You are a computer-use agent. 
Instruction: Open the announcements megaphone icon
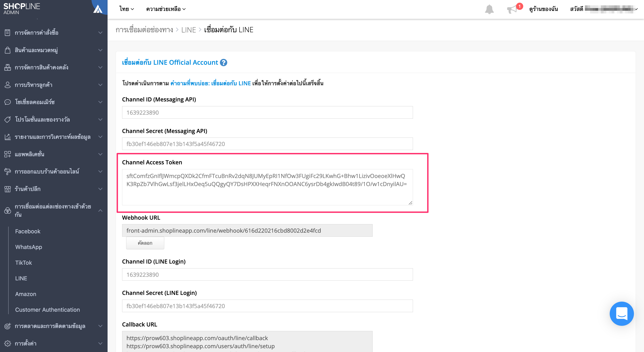(512, 9)
